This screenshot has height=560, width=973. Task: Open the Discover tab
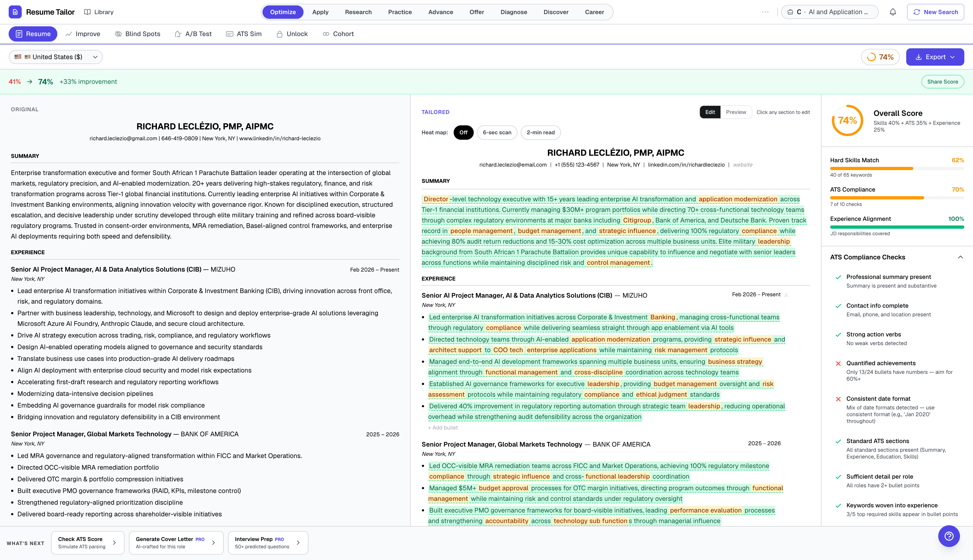coord(556,12)
